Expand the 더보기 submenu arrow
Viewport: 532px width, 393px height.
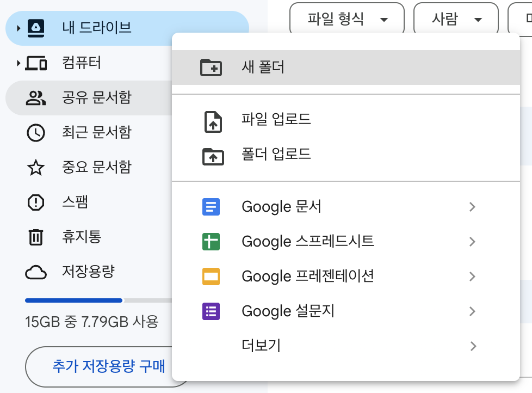pos(473,346)
